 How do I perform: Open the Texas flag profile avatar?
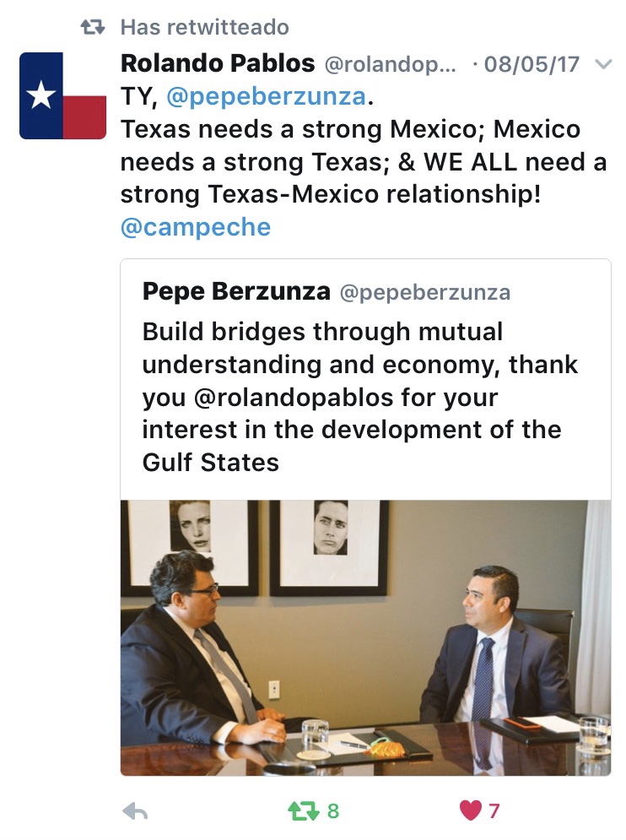(x=62, y=95)
